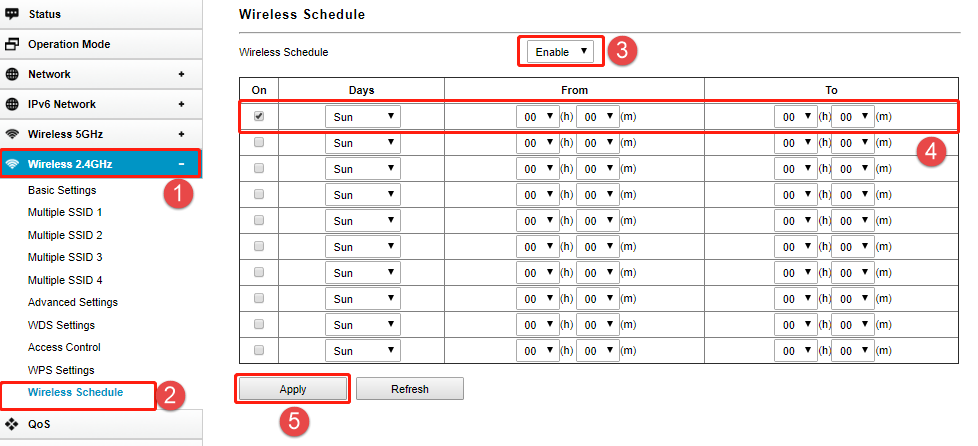Click the IPv6 Network globe icon
Screen dimensions: 978x446
tap(12, 104)
